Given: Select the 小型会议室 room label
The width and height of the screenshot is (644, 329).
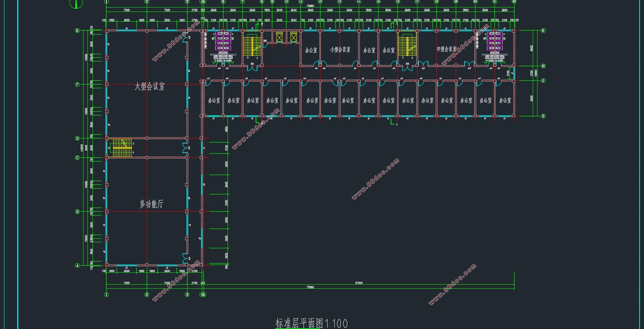Looking at the screenshot, I should tap(340, 50).
